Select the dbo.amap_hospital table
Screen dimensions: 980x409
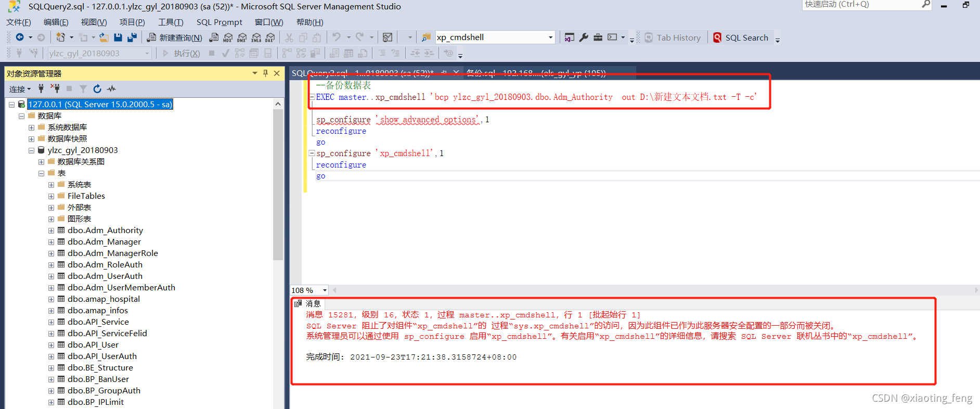(104, 299)
